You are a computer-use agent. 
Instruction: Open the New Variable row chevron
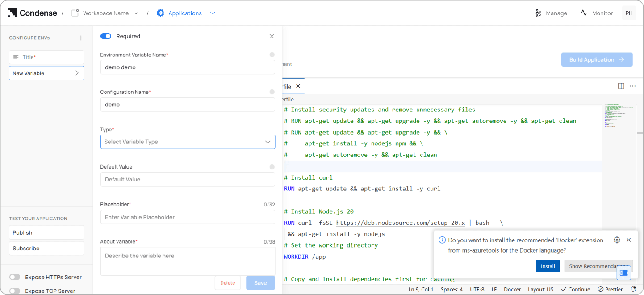click(77, 73)
